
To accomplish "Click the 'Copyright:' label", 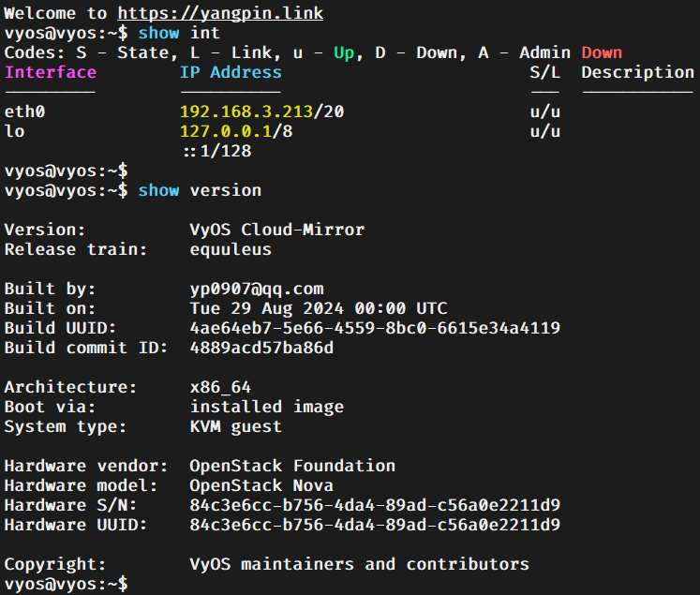I will [55, 564].
